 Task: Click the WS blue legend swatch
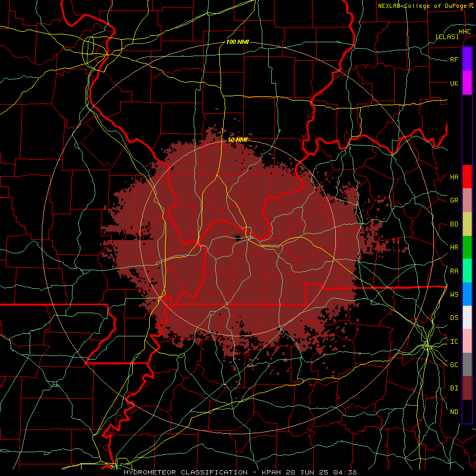467,294
